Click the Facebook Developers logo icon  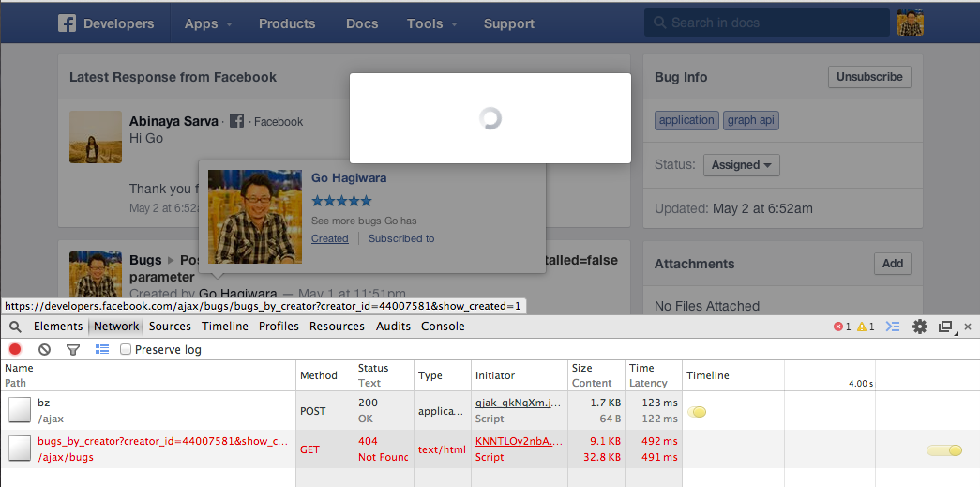[67, 23]
